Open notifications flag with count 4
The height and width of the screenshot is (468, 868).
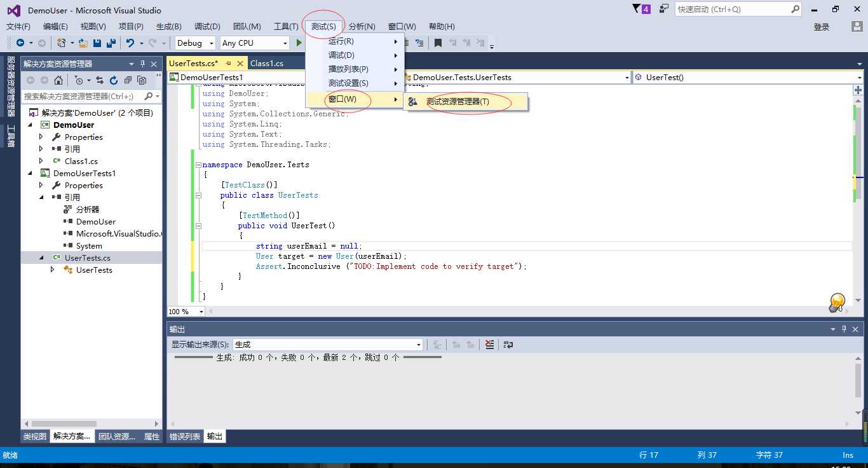coord(641,9)
